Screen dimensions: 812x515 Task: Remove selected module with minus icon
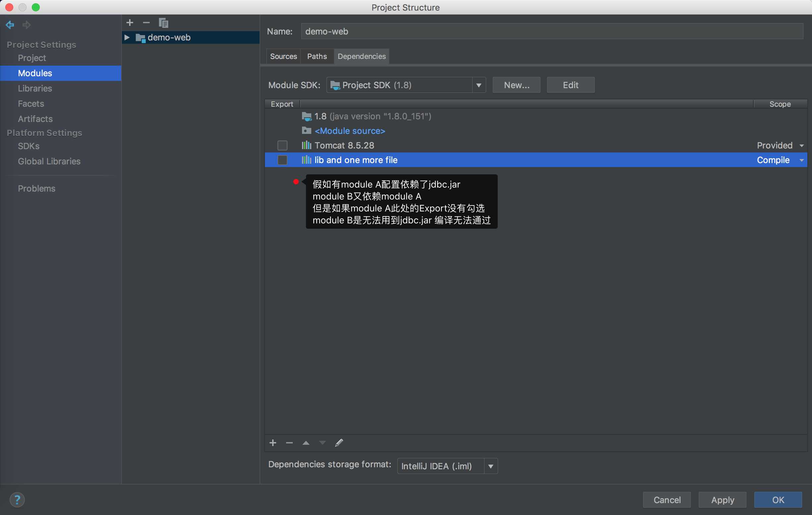(146, 23)
